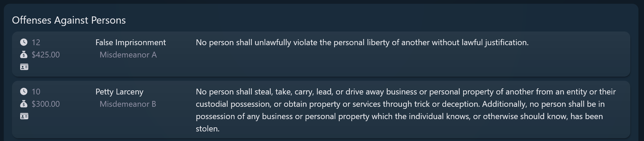Click the money bag icon beside $425.00
The image size is (644, 141).
[x=24, y=55]
